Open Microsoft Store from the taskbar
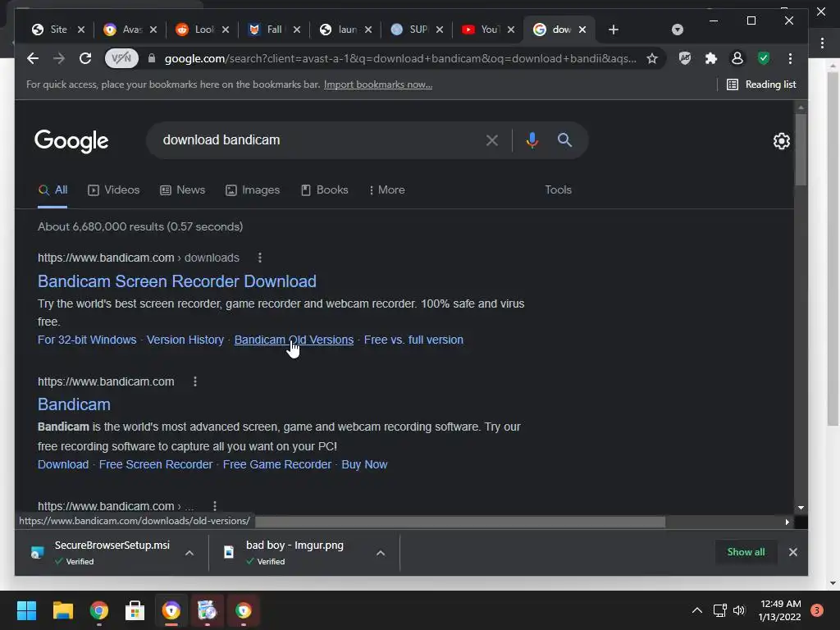This screenshot has height=630, width=840. [x=135, y=610]
